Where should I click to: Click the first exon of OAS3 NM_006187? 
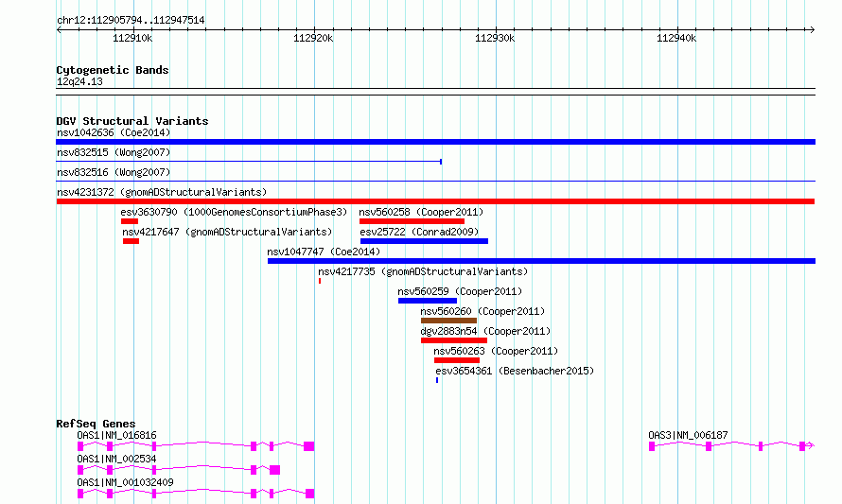[652, 446]
